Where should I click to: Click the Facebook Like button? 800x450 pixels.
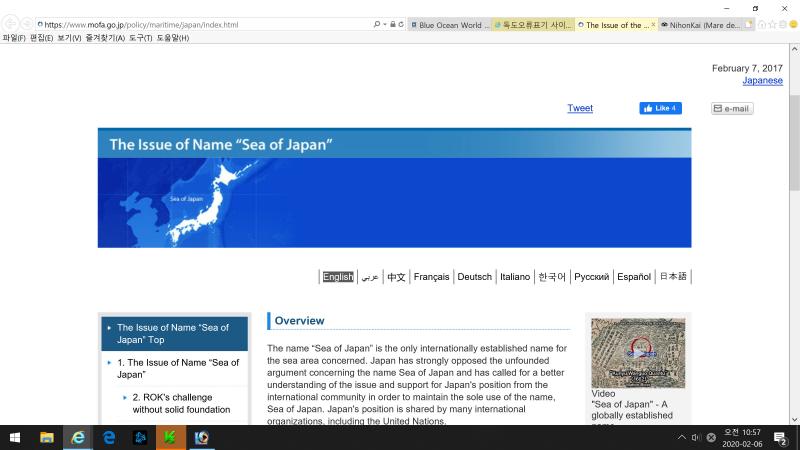pyautogui.click(x=660, y=108)
